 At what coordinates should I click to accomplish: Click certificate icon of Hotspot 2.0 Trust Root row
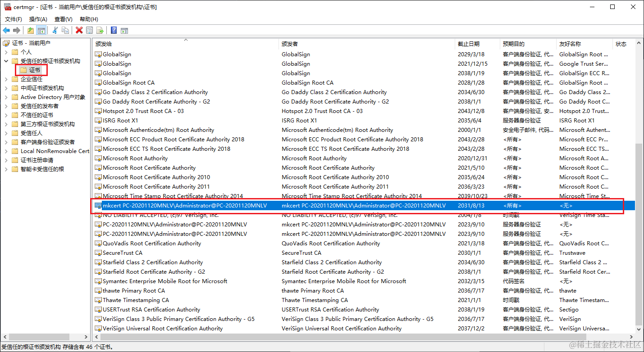point(98,111)
